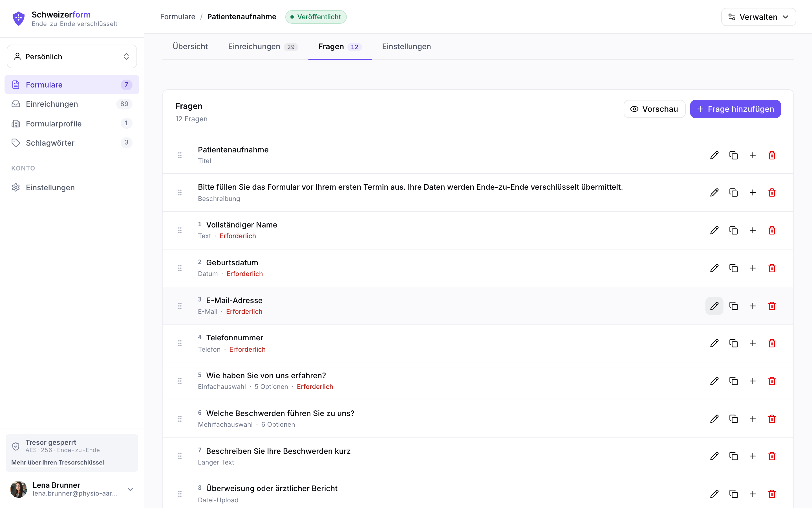Image resolution: width=812 pixels, height=508 pixels.
Task: Open Schlagwörter in the sidebar
Action: click(72, 143)
